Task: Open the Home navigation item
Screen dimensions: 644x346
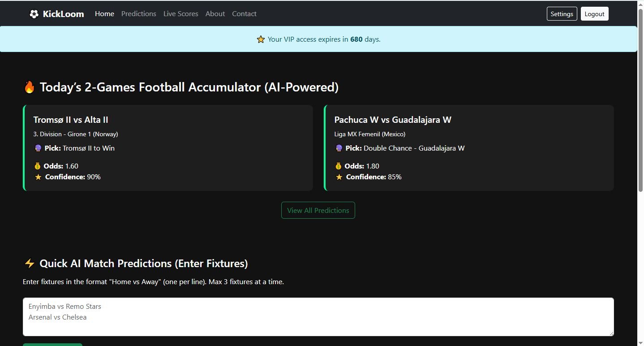Action: pyautogui.click(x=104, y=14)
